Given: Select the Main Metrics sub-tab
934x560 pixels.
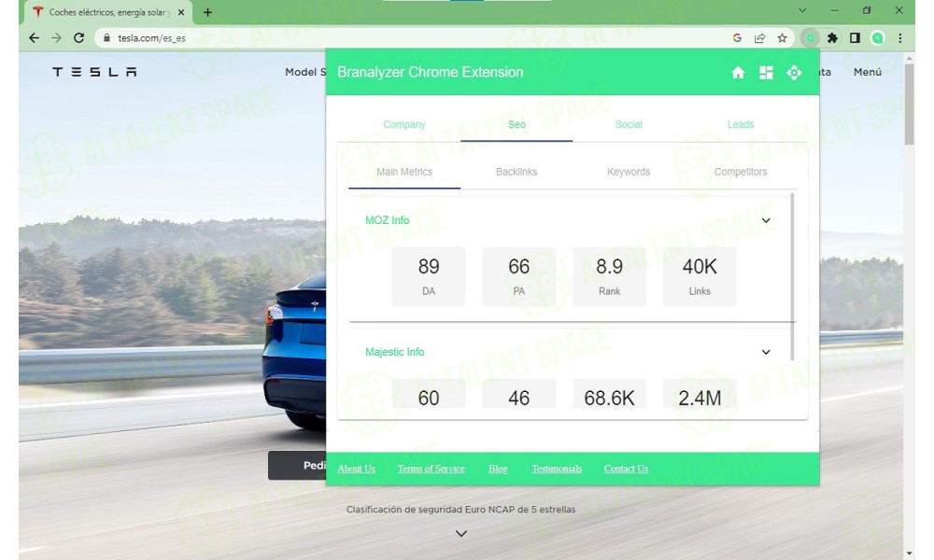Looking at the screenshot, I should [404, 172].
